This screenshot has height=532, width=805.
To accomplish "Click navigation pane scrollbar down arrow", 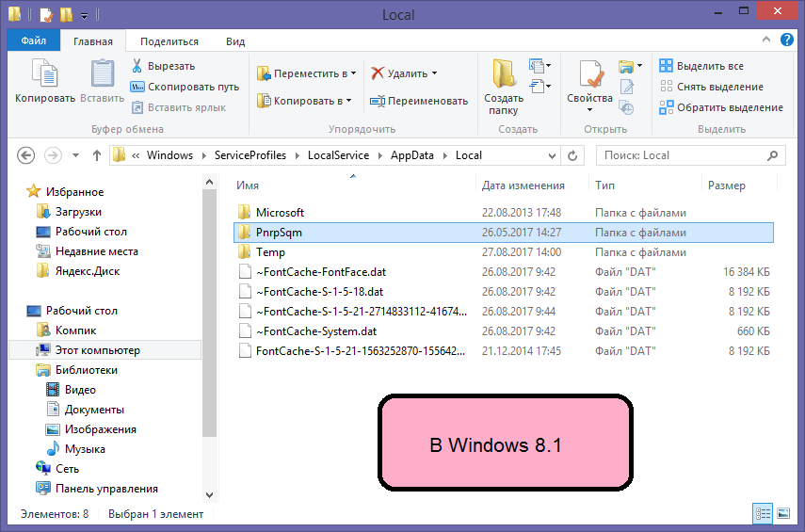I will [209, 495].
